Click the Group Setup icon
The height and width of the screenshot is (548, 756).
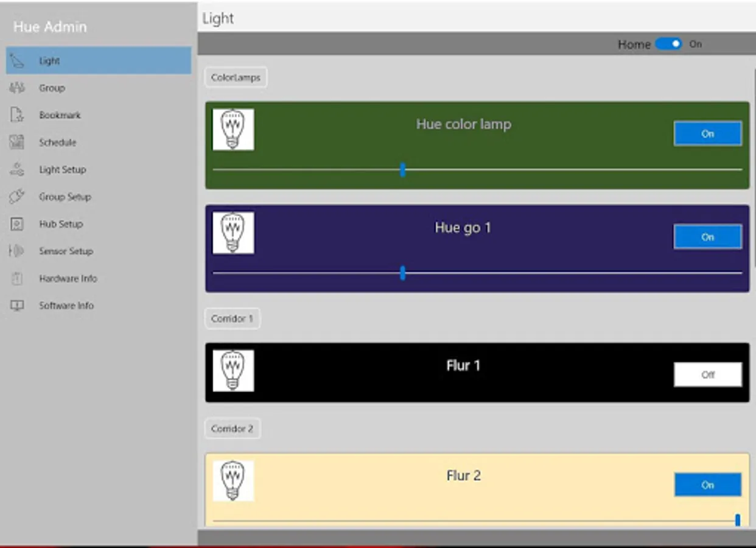[17, 197]
